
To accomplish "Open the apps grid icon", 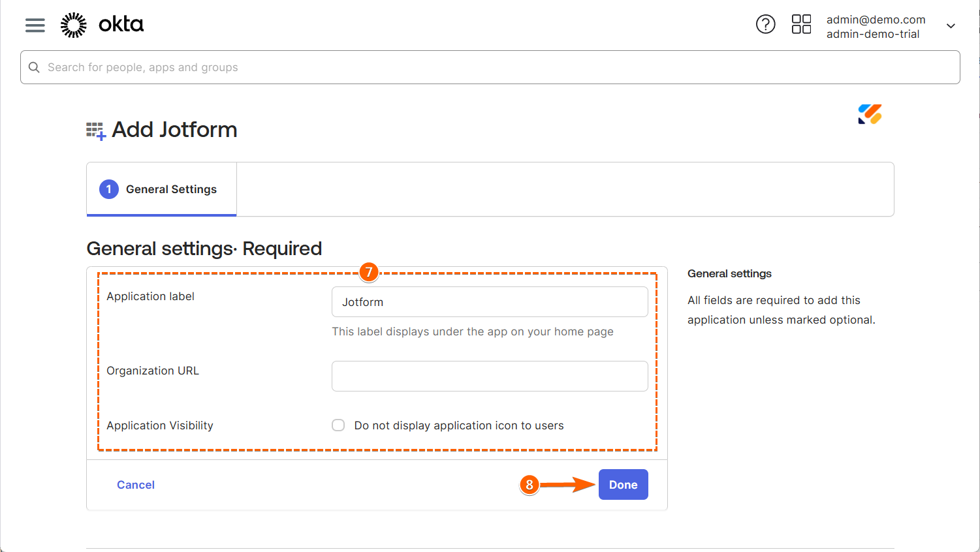I will pos(801,24).
